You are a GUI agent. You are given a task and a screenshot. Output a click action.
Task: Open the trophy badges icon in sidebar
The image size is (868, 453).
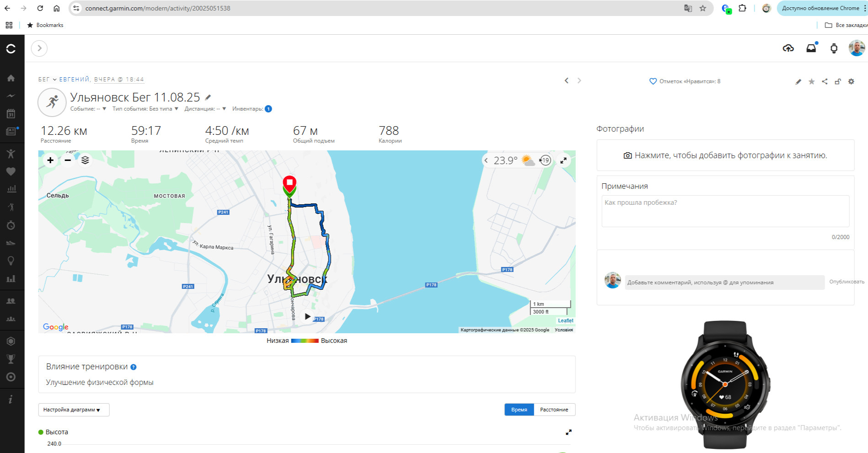pyautogui.click(x=11, y=359)
